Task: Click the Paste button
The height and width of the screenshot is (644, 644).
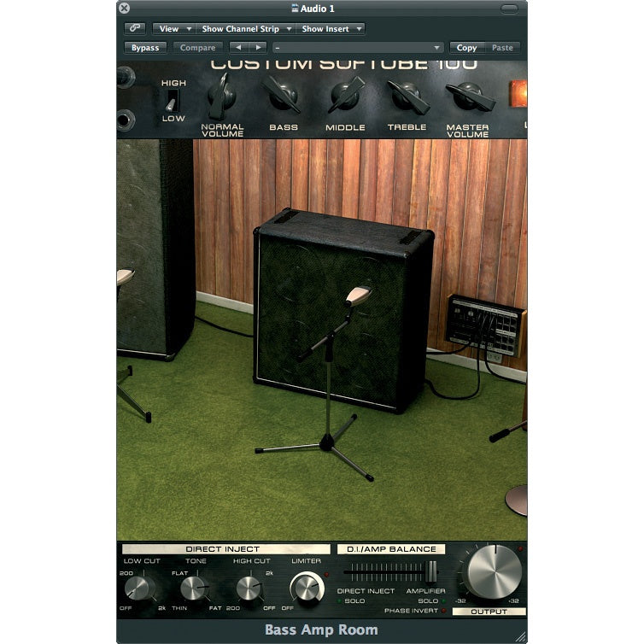Action: 502,48
